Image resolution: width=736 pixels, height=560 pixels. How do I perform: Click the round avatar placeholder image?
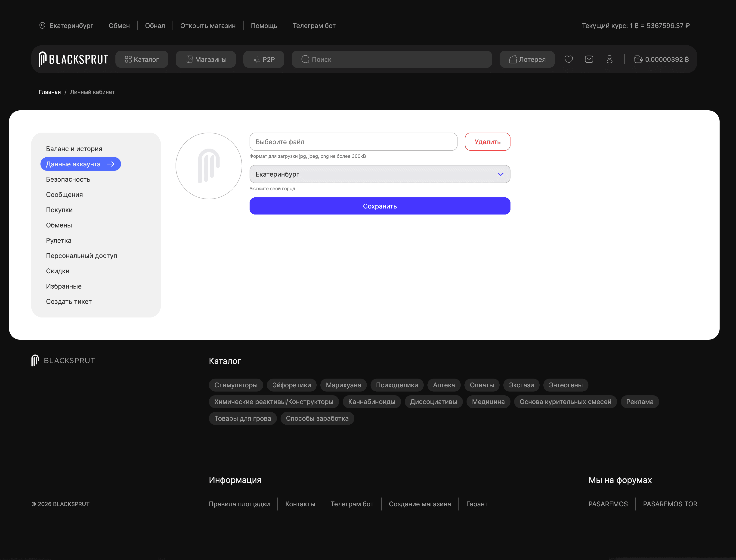coord(209,166)
